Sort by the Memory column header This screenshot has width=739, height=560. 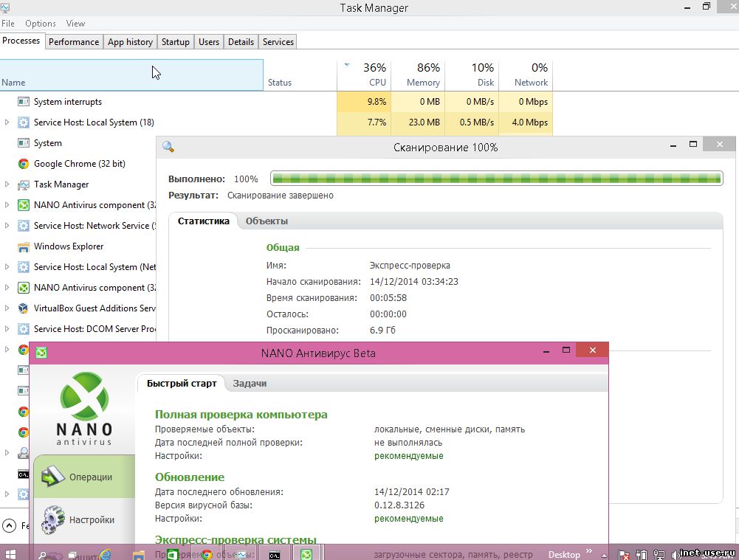pyautogui.click(x=418, y=75)
